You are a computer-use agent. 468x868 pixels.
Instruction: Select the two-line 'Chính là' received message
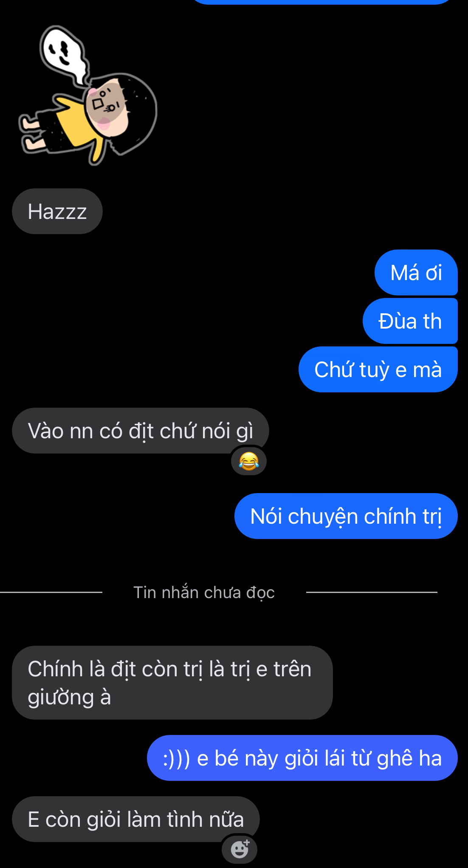172,683
